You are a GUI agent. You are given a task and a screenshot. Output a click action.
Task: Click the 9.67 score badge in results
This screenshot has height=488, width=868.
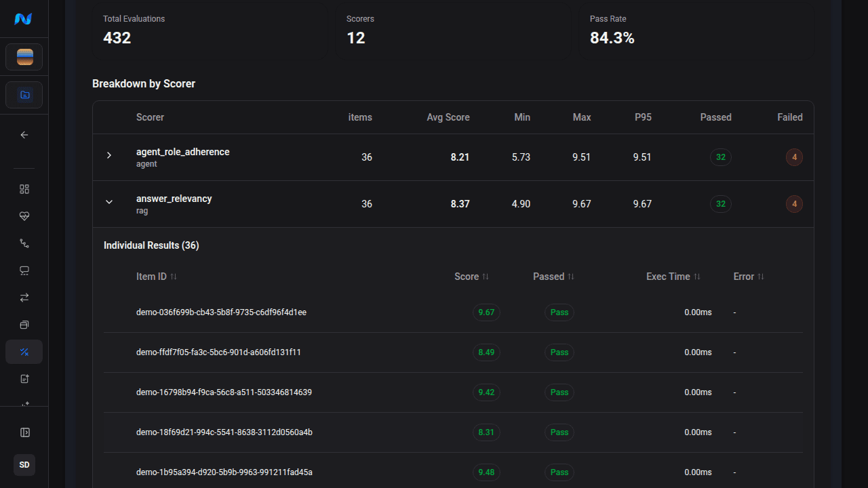click(x=486, y=312)
